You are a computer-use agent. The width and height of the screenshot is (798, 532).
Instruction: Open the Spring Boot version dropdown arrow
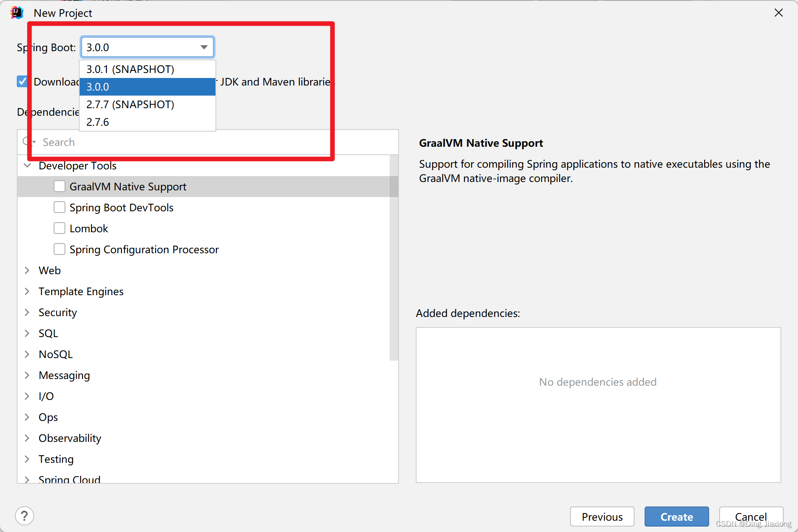pyautogui.click(x=204, y=47)
